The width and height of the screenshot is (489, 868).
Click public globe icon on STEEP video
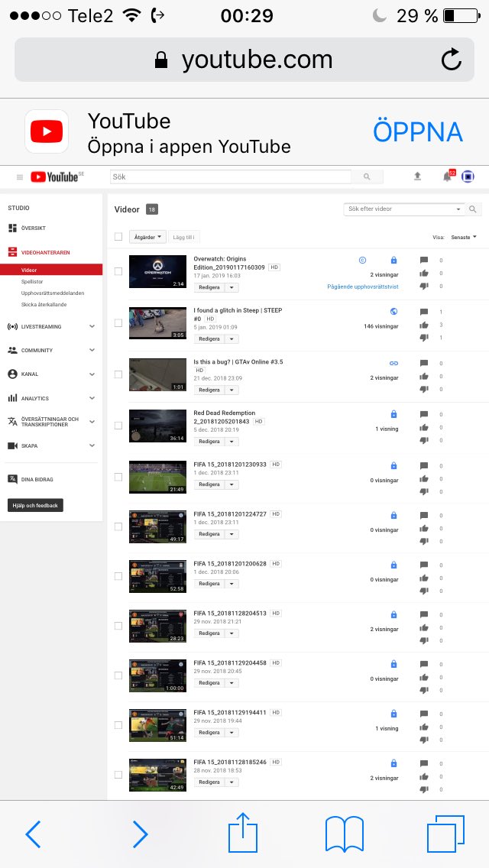click(x=393, y=311)
